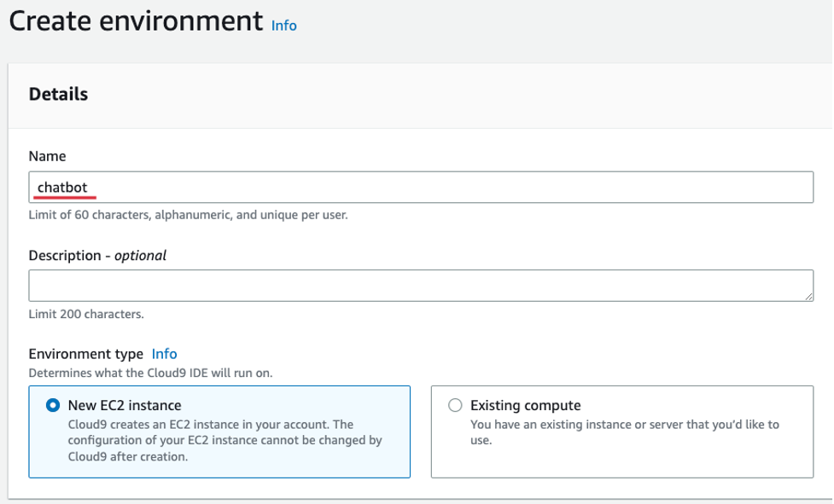Image resolution: width=834 pixels, height=504 pixels.
Task: Click the Existing compute card description text
Action: pos(625,432)
